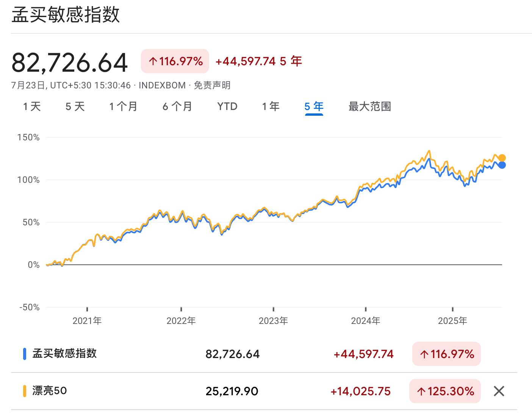Click the blue legend bar beside 孟买敏感指数
Viewport: 532px width, 418px height.
coord(25,354)
